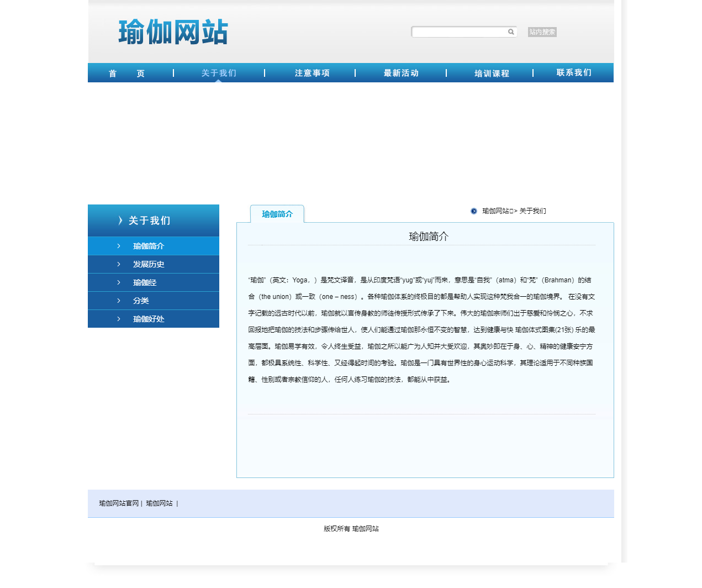Click the 站内搜索 search button
The width and height of the screenshot is (702, 588).
pyautogui.click(x=542, y=32)
